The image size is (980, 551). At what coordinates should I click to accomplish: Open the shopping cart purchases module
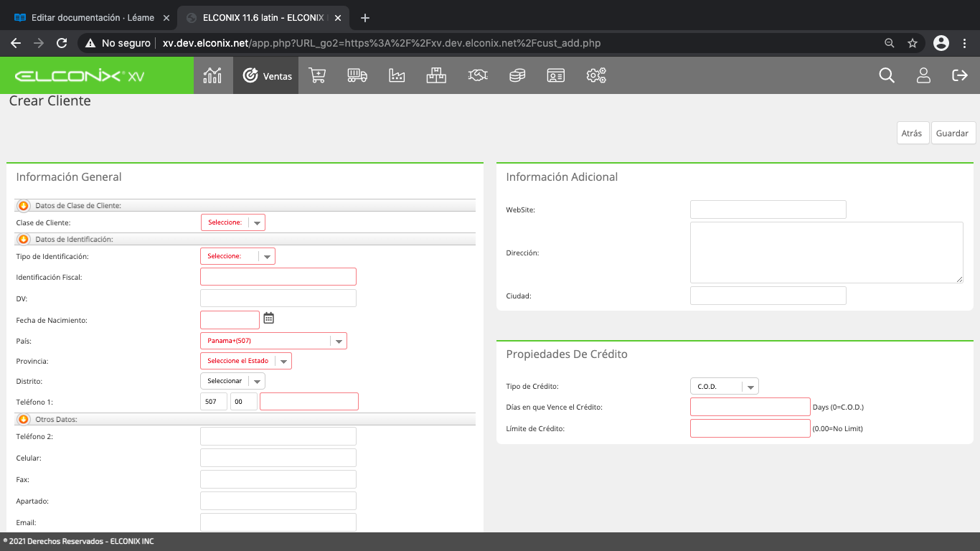point(317,75)
